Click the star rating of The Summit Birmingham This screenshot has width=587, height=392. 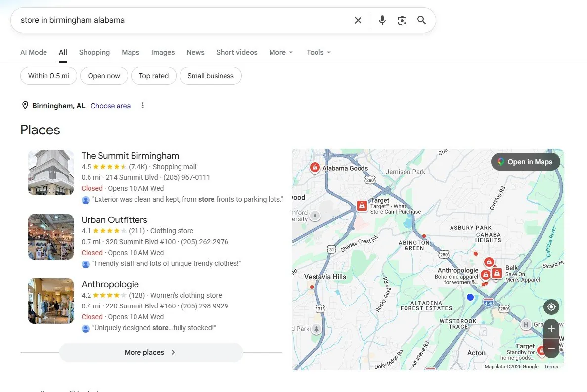pyautogui.click(x=109, y=167)
